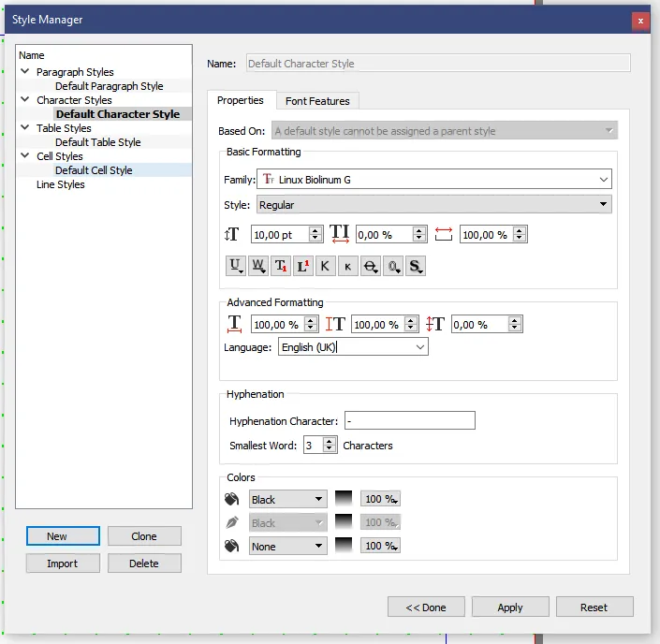Image resolution: width=660 pixels, height=644 pixels.
Task: Click the Delete button
Action: tap(144, 563)
